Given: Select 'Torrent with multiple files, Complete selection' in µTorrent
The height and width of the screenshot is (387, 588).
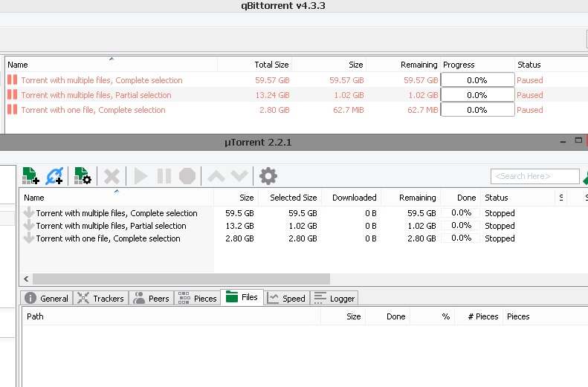Looking at the screenshot, I should (x=117, y=213).
